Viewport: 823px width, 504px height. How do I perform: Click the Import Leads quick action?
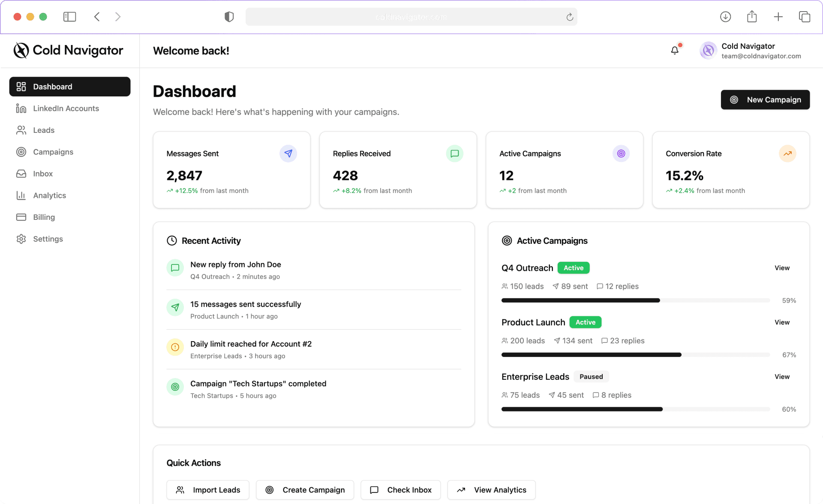[208, 490]
